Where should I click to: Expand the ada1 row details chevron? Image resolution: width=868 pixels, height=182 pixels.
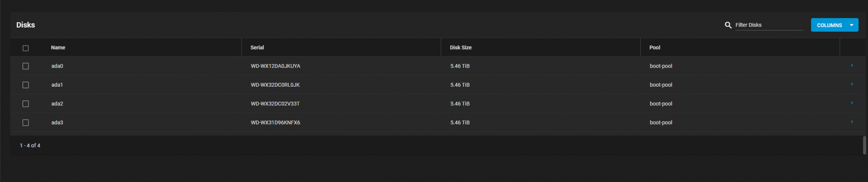(852, 84)
